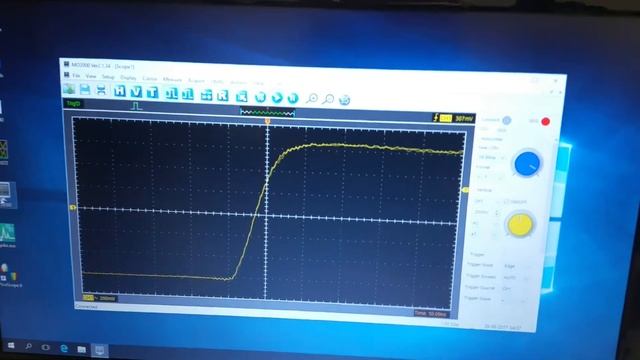Click the print icon in toolbar
The height and width of the screenshot is (360, 640).
[101, 90]
